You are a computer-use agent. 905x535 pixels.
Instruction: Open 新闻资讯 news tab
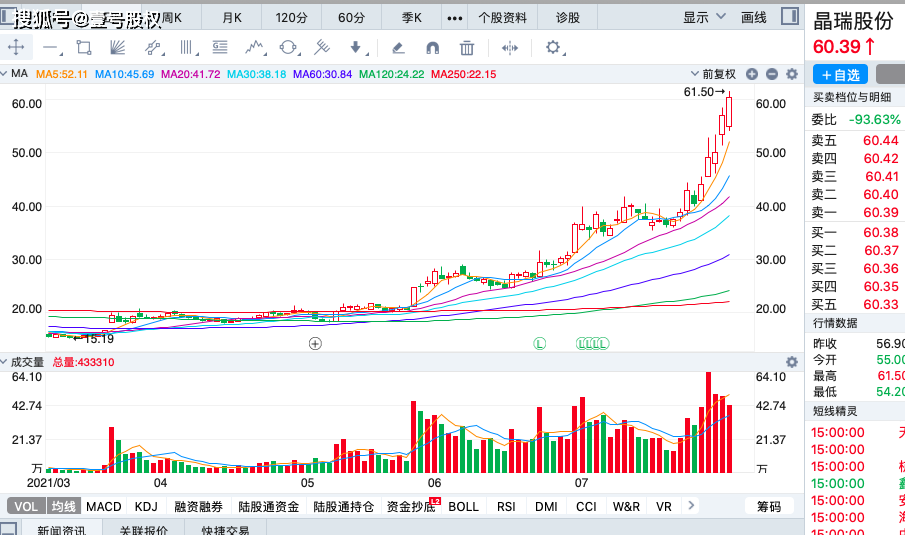(x=61, y=529)
